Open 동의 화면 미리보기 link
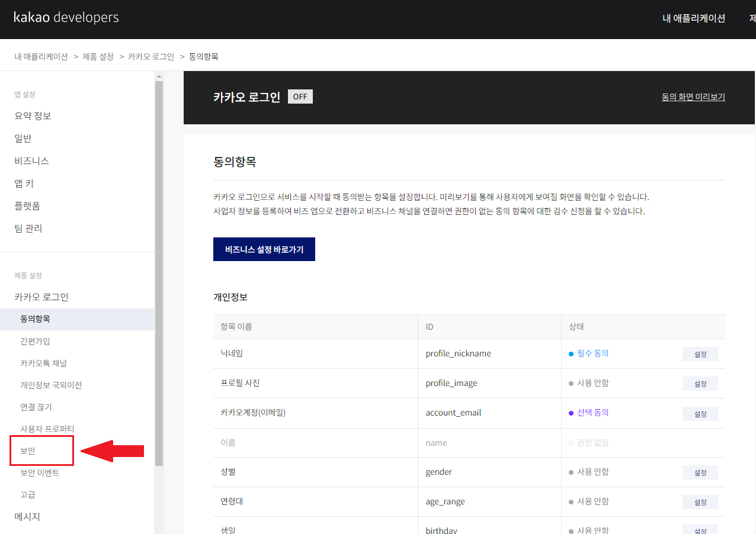This screenshot has width=756, height=534. (693, 97)
